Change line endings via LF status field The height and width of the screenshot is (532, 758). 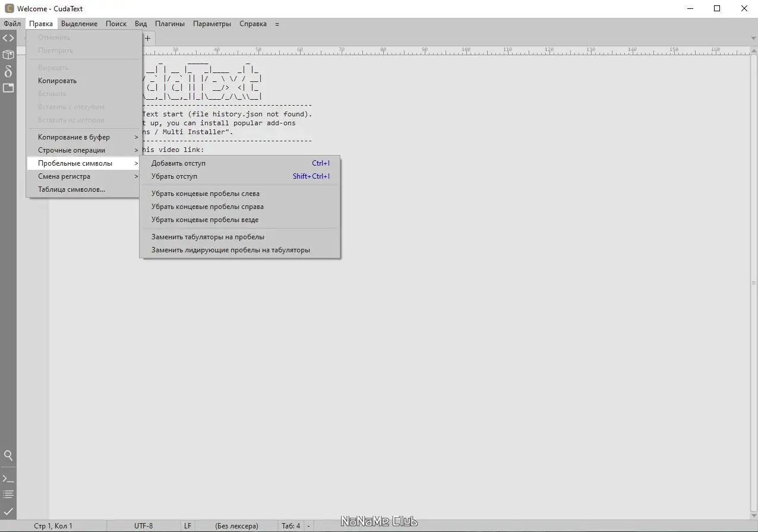pyautogui.click(x=188, y=526)
